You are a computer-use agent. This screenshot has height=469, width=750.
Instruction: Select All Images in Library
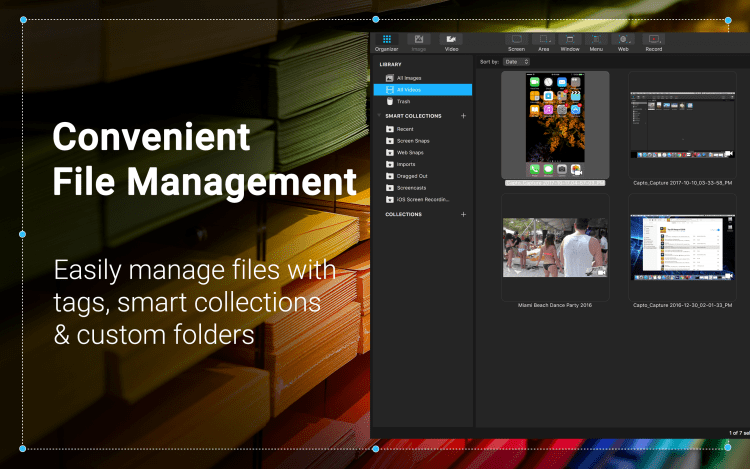tap(410, 77)
